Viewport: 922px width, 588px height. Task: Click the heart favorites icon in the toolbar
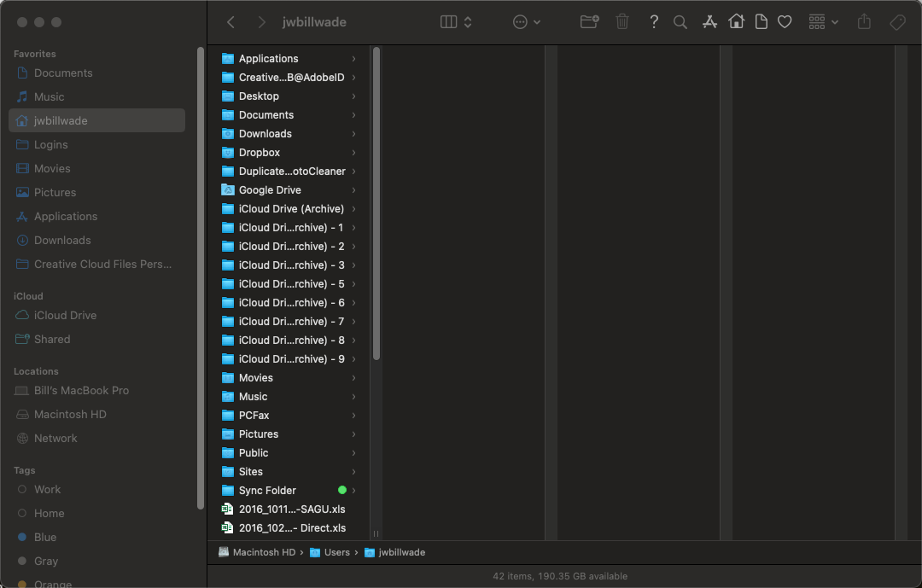coord(785,21)
